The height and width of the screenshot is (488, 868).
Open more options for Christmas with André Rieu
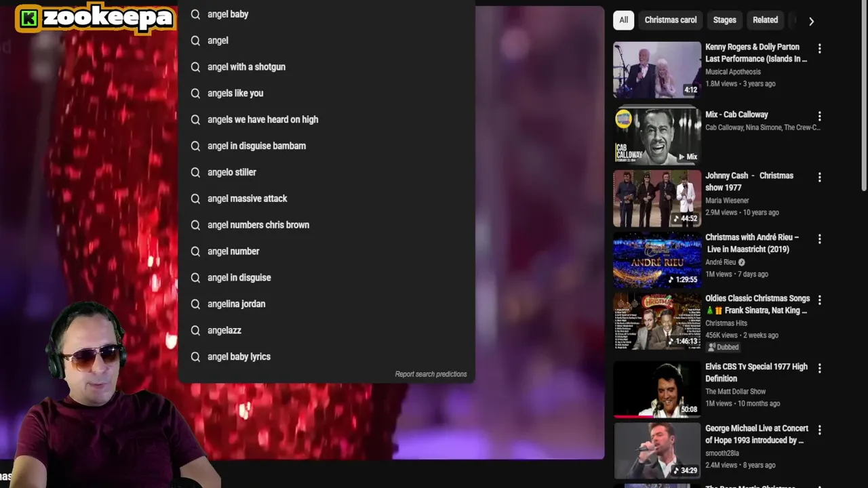click(x=819, y=239)
